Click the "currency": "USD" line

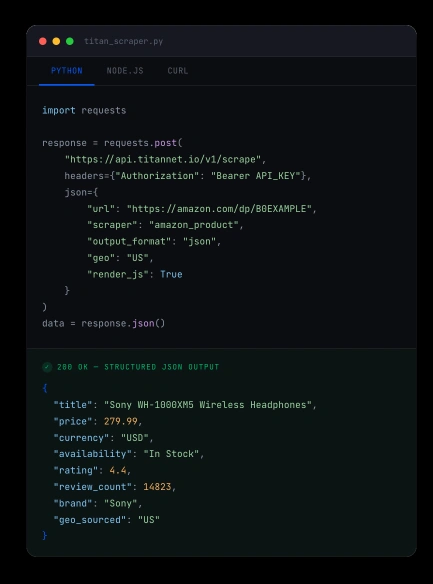(x=104, y=438)
